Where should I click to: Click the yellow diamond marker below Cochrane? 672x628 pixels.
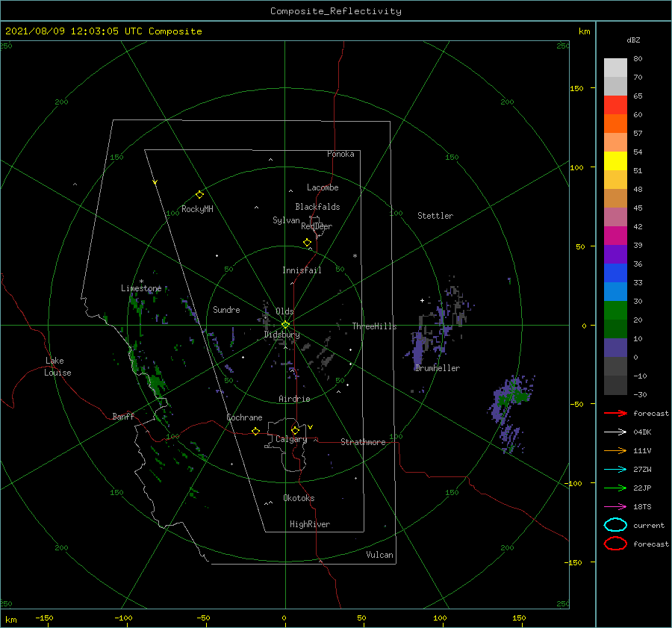[255, 432]
